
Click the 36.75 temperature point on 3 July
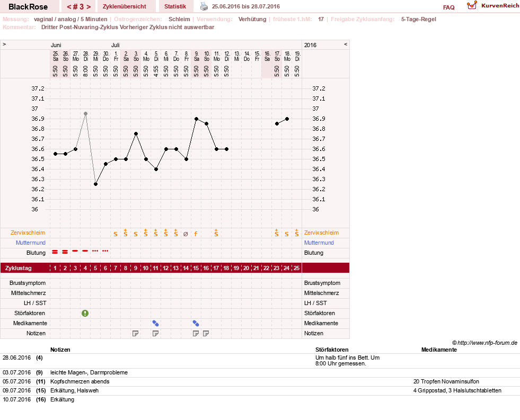pyautogui.click(x=136, y=134)
